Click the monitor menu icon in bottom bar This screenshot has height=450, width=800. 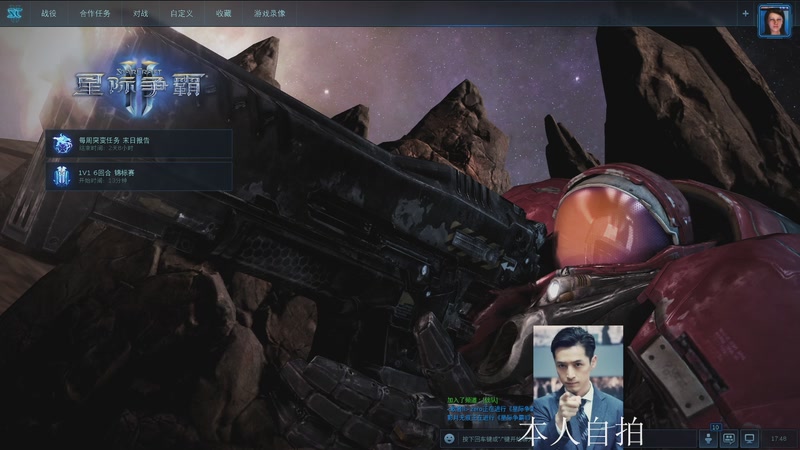point(749,438)
